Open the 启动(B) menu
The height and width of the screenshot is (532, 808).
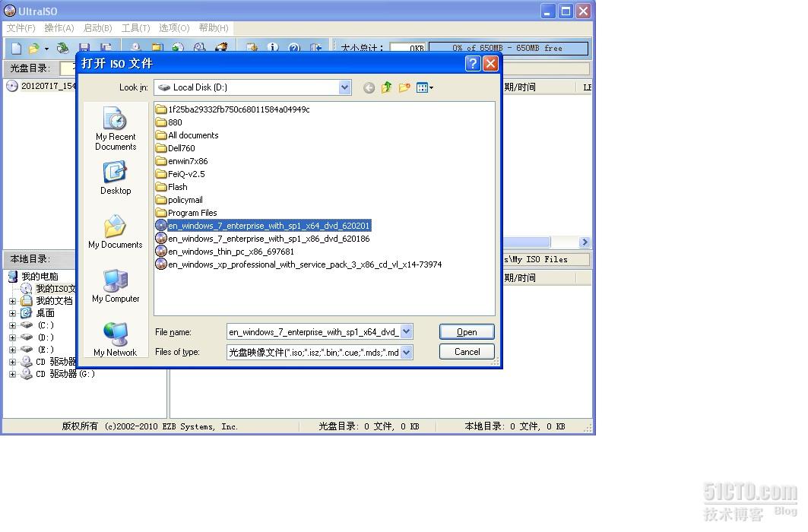click(98, 28)
